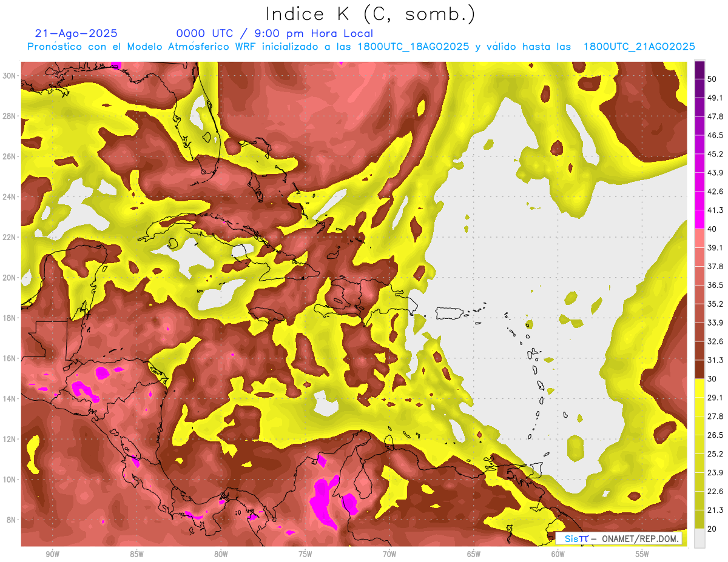The image size is (728, 562).
Task: Click the latitude label '10N'
Action: coord(9,479)
